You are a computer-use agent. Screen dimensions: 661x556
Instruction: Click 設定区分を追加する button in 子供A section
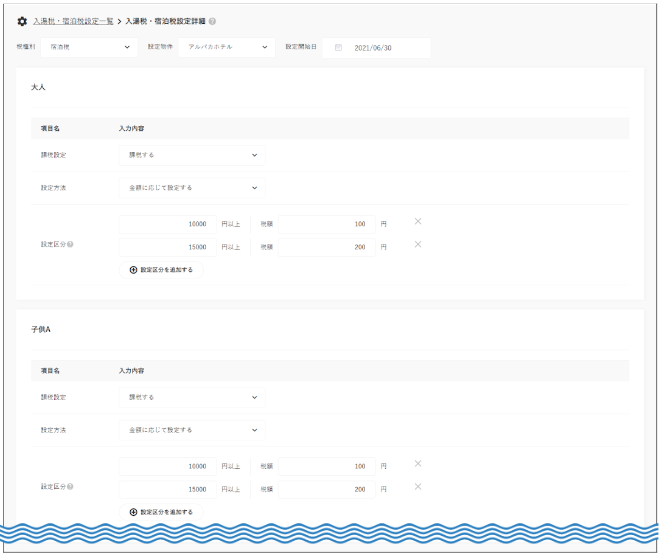[x=161, y=512]
